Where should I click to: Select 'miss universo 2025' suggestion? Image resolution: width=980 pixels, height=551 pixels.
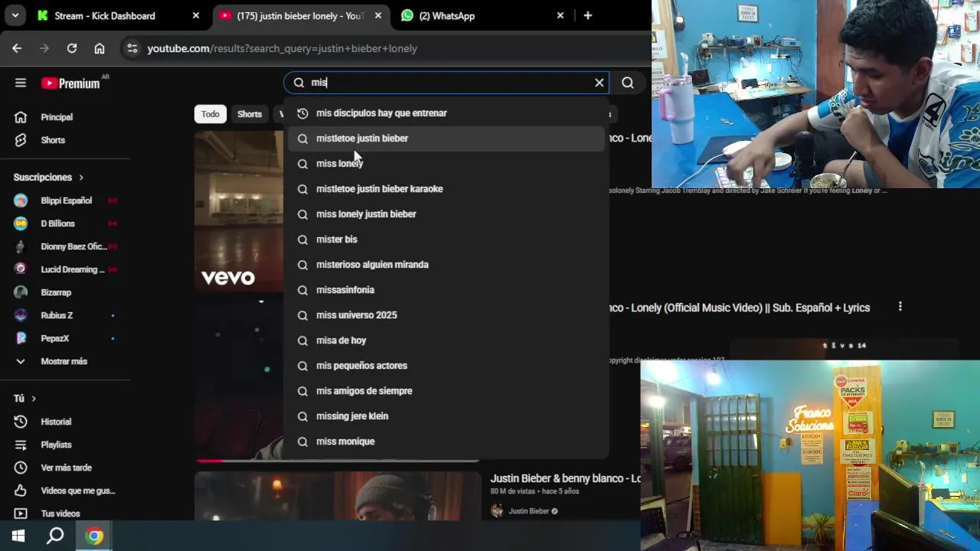446,315
